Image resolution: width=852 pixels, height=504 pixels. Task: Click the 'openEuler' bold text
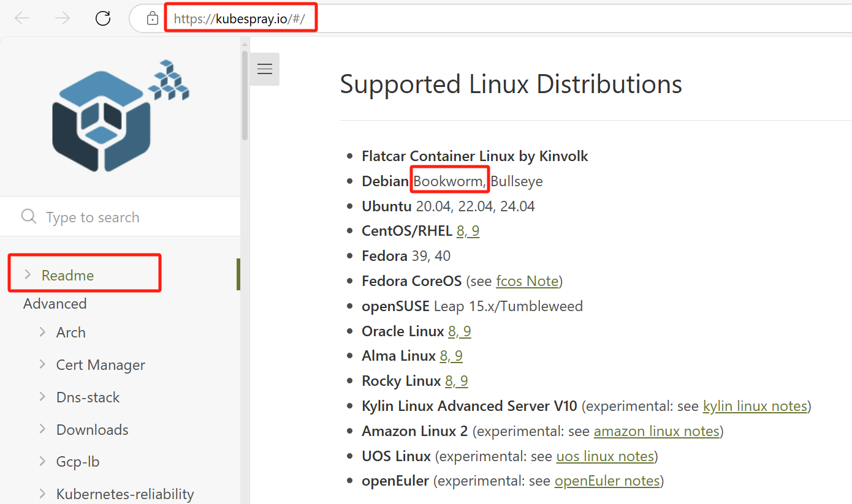[395, 481]
